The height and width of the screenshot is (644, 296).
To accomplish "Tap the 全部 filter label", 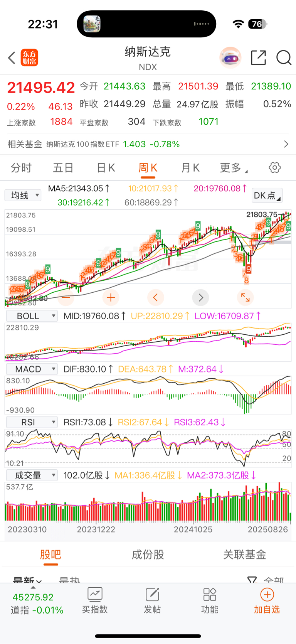I will (x=274, y=580).
